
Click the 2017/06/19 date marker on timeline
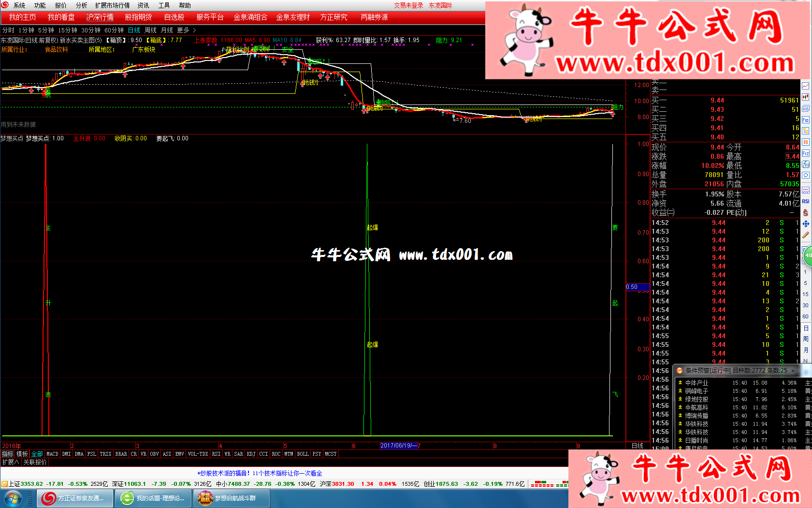(x=399, y=446)
